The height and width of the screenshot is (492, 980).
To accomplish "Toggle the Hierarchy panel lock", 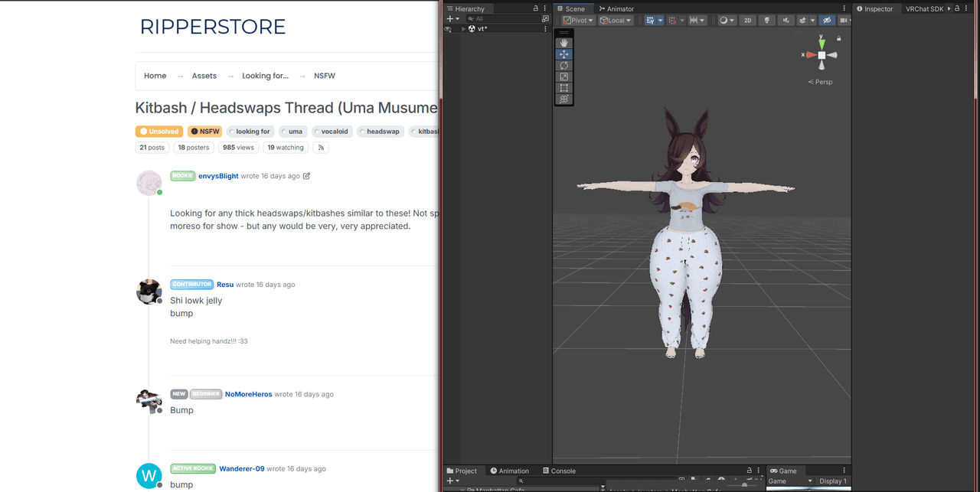I will coord(536,8).
